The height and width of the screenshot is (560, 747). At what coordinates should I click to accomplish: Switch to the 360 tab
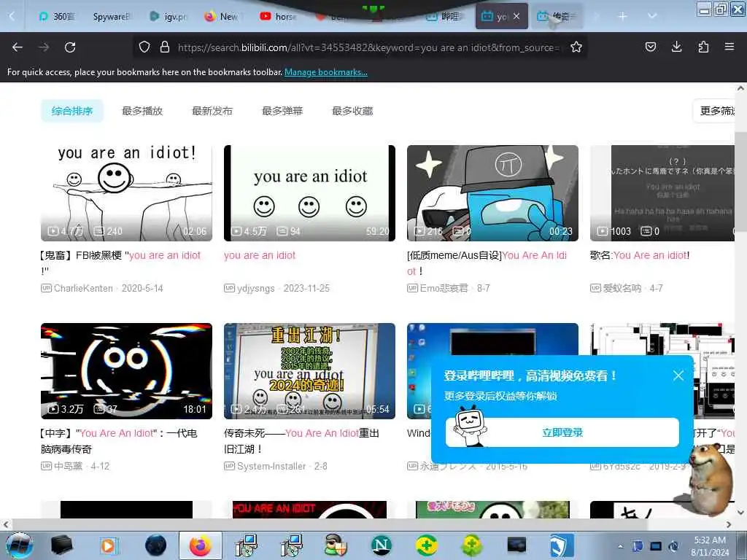click(57, 16)
